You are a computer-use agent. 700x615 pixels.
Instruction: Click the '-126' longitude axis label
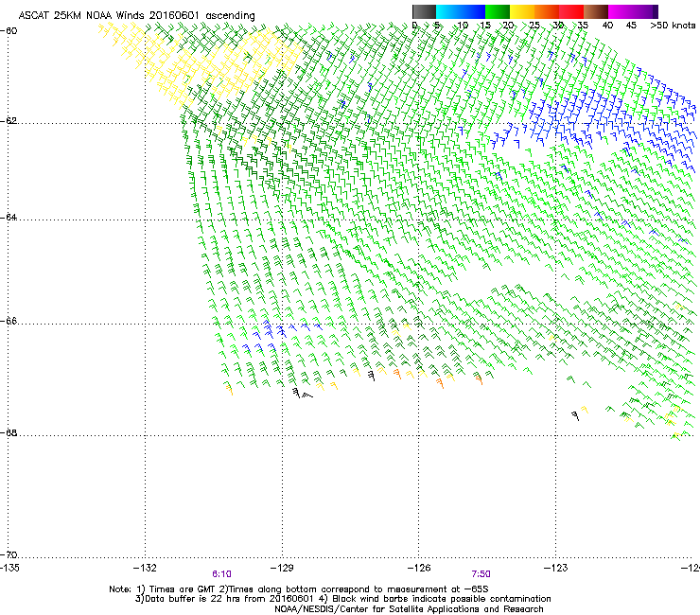pyautogui.click(x=419, y=568)
